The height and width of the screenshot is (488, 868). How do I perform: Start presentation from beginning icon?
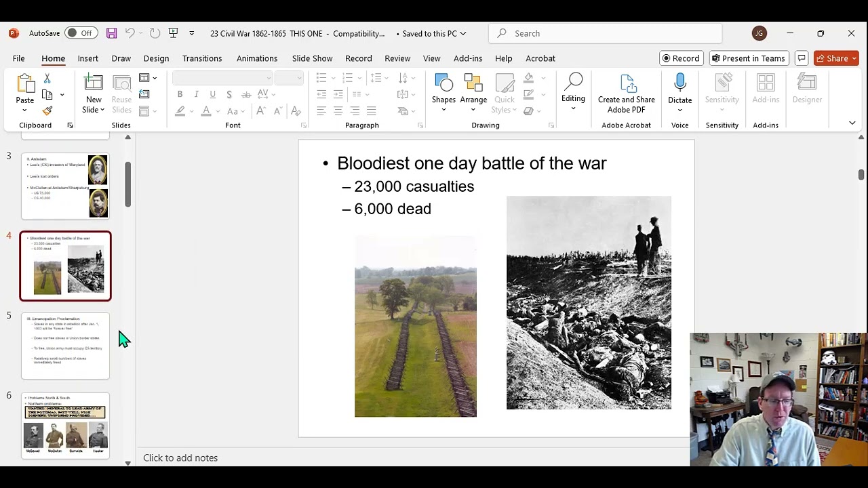click(x=174, y=33)
